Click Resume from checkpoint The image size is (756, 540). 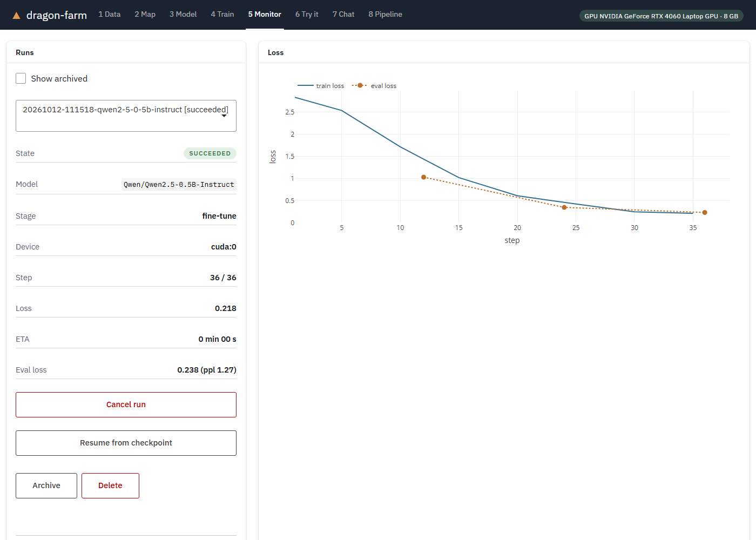[126, 443]
